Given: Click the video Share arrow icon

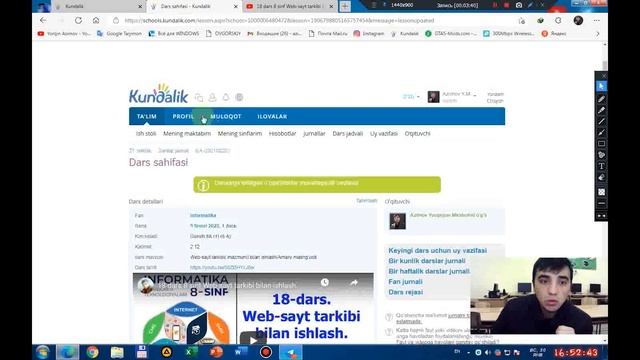Looking at the screenshot, I should 354,282.
